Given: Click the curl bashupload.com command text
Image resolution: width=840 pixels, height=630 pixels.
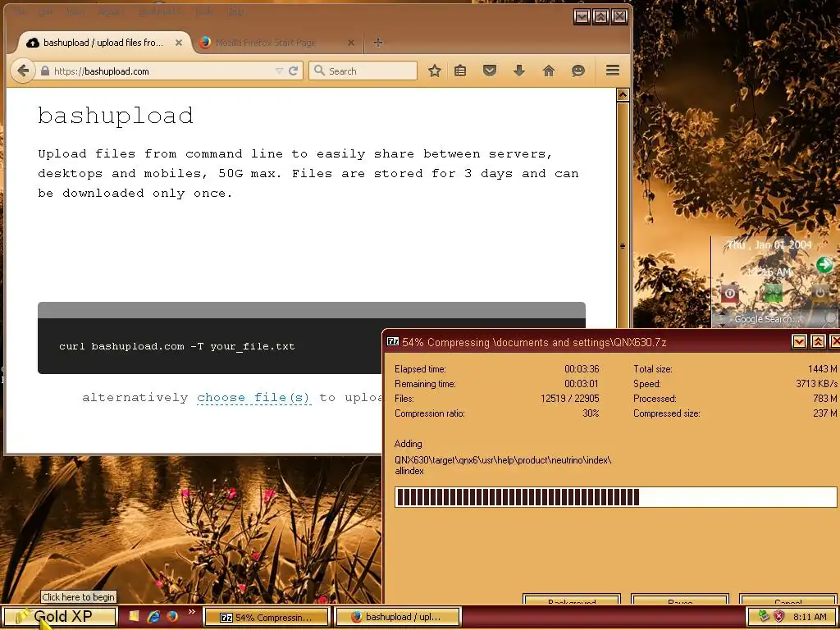Looking at the screenshot, I should [x=177, y=346].
